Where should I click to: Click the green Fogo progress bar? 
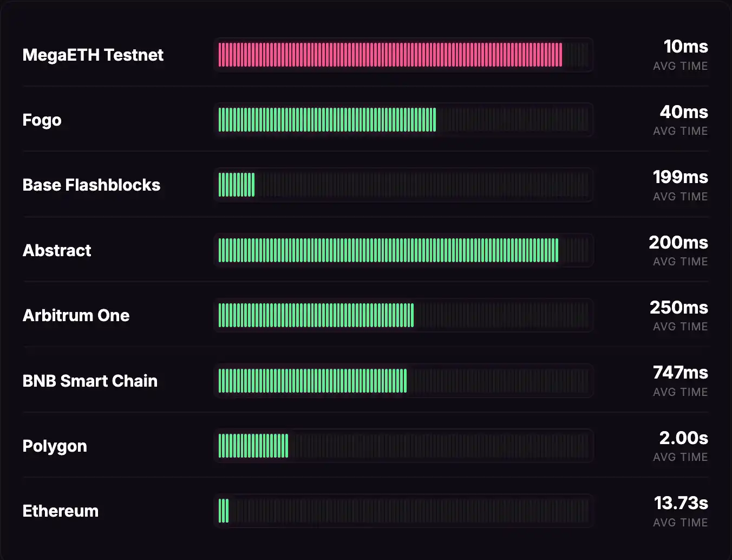327,120
